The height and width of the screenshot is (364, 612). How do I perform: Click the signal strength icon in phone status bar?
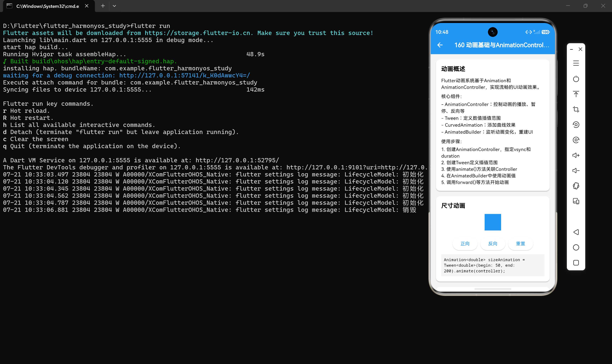tap(537, 32)
